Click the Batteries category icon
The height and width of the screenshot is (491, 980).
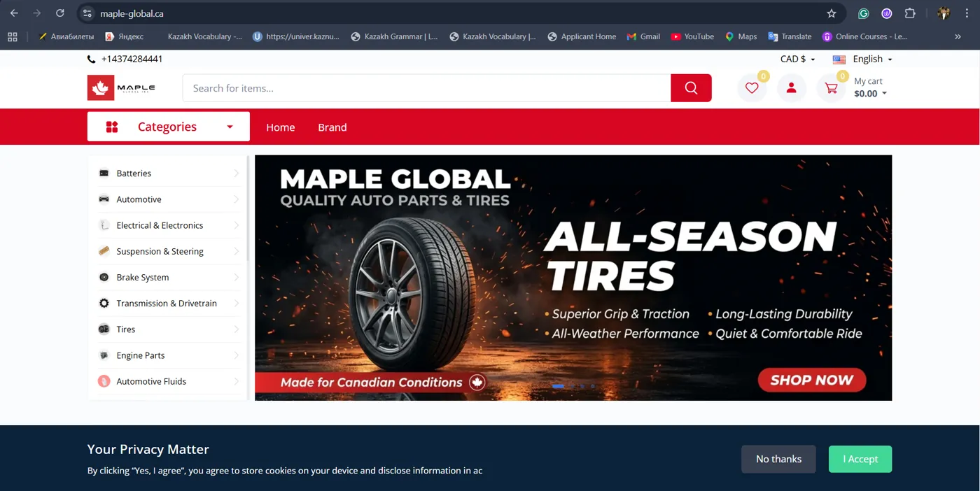tap(104, 173)
